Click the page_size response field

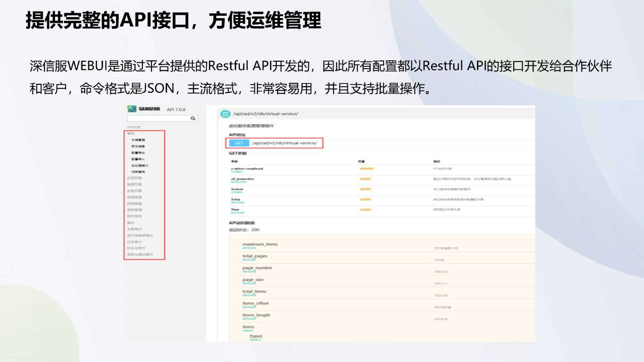pyautogui.click(x=253, y=280)
